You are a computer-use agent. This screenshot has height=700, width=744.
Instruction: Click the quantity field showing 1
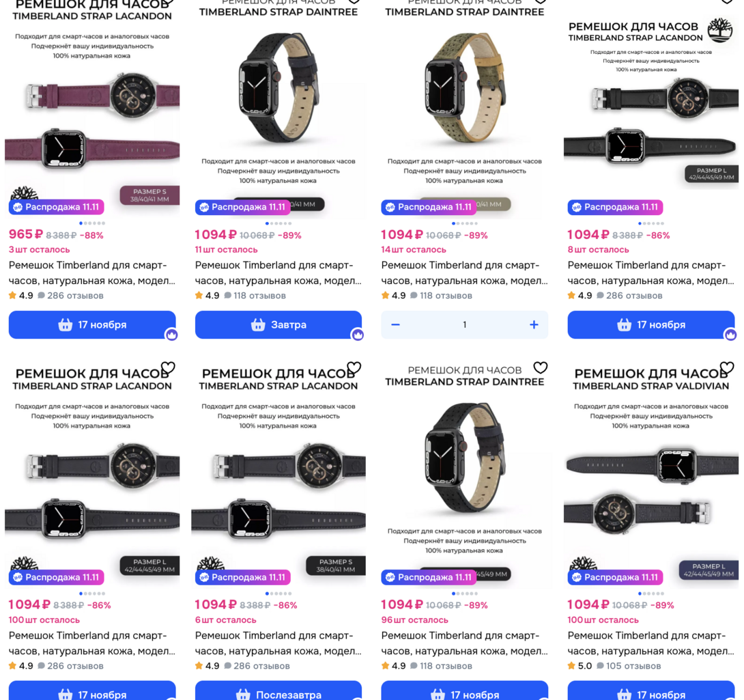coord(465,325)
